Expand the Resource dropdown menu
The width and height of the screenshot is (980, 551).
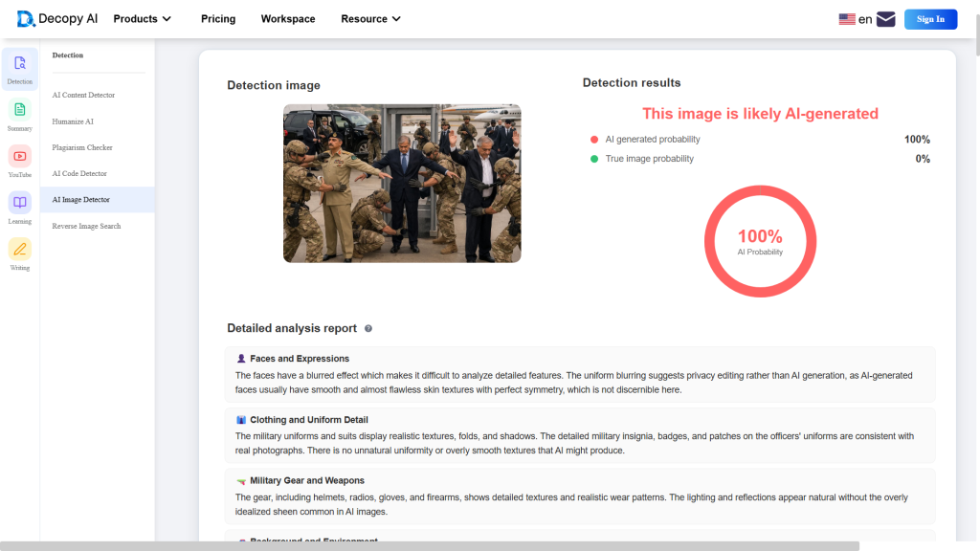pyautogui.click(x=369, y=19)
